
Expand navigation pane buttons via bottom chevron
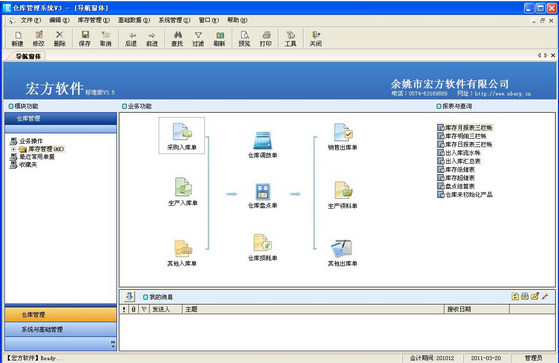tap(113, 344)
